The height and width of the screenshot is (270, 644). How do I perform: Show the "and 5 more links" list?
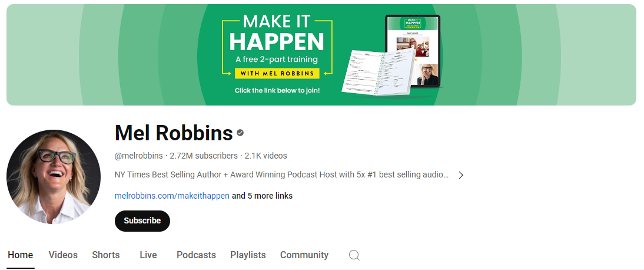click(x=262, y=196)
